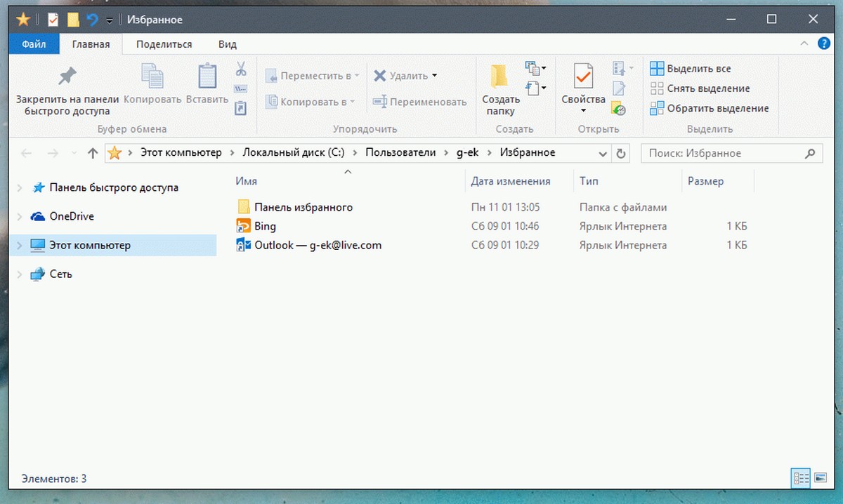Click the Edit icon in Открыть group
This screenshot has height=504, width=843.
[x=619, y=88]
